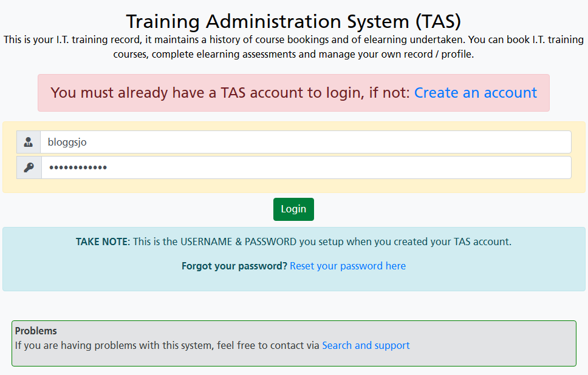Viewport: 588px width, 375px height.
Task: Click the user icon beside username field
Action: 28,142
